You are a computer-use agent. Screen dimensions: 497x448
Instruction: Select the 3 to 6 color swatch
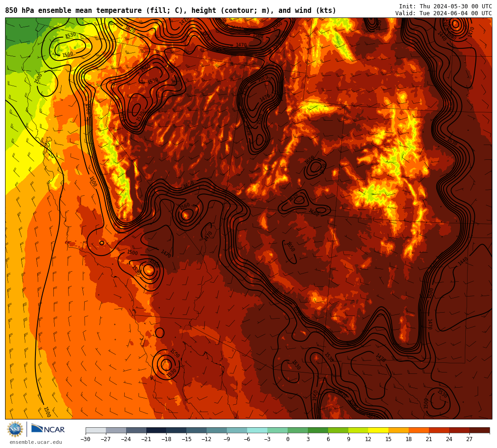pyautogui.click(x=318, y=430)
